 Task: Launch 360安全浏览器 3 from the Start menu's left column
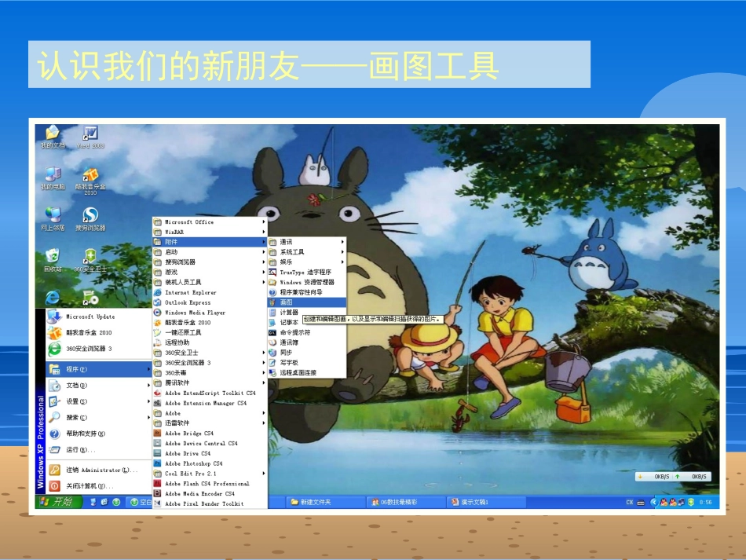click(x=98, y=349)
